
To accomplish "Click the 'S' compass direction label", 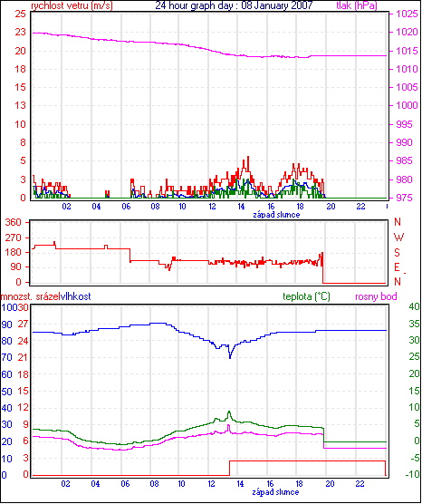I will [x=397, y=253].
